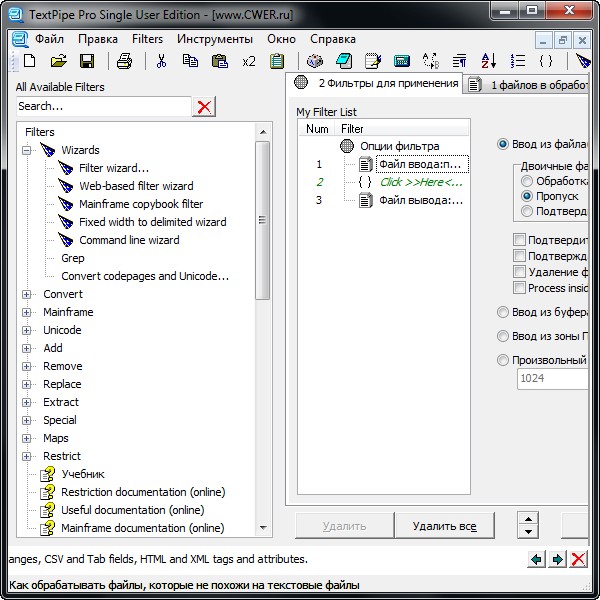Collapse the Wizards tree node
The width and height of the screenshot is (600, 600).
[x=27, y=151]
